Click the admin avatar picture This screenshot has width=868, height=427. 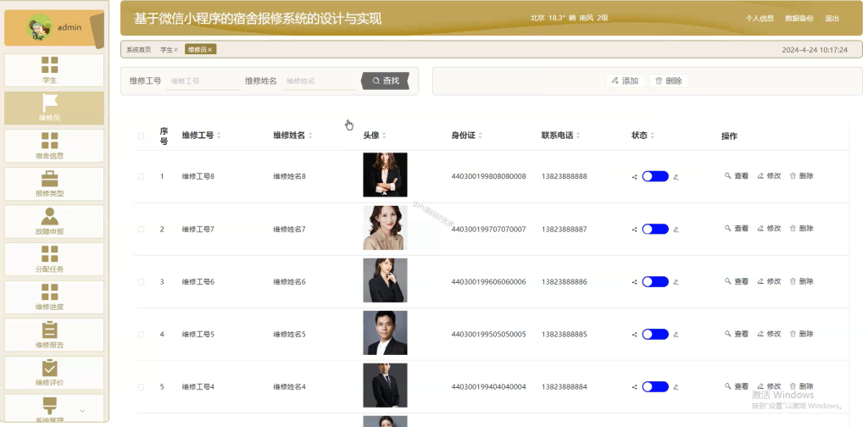pos(39,27)
